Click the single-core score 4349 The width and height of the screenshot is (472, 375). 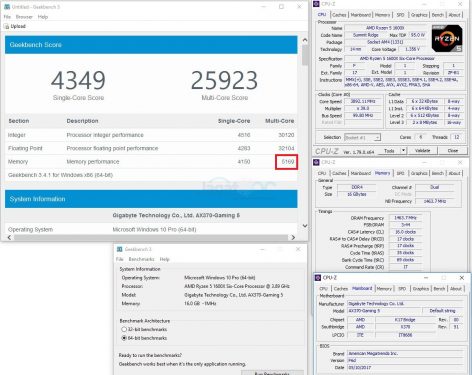(x=78, y=80)
